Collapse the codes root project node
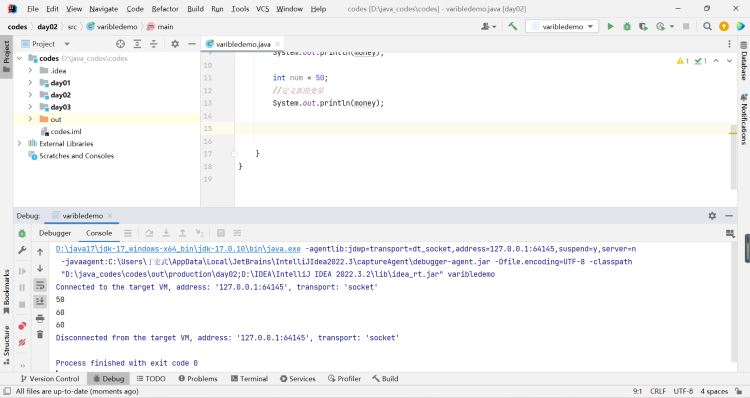Image resolution: width=750 pixels, height=398 pixels. point(19,58)
